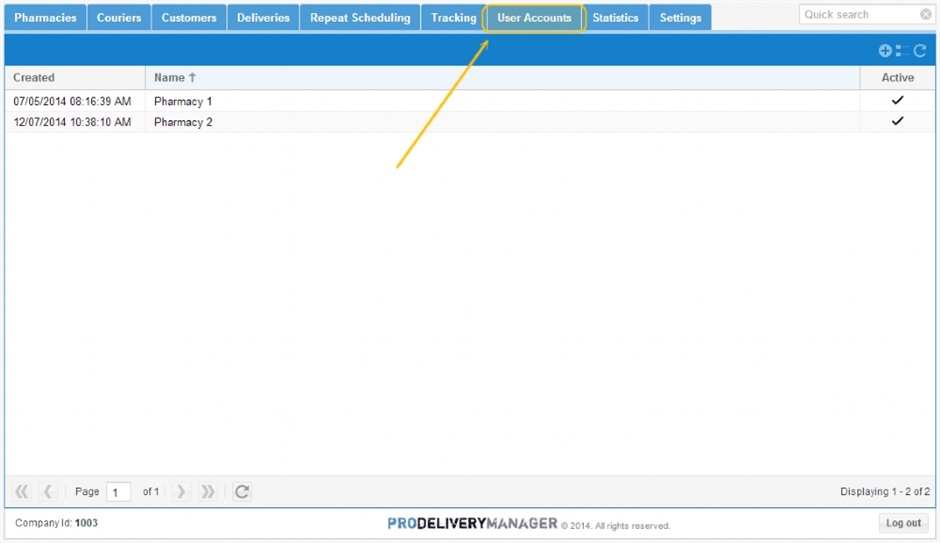Go to previous page arrow in pager
The width and height of the screenshot is (940, 543).
(x=48, y=492)
